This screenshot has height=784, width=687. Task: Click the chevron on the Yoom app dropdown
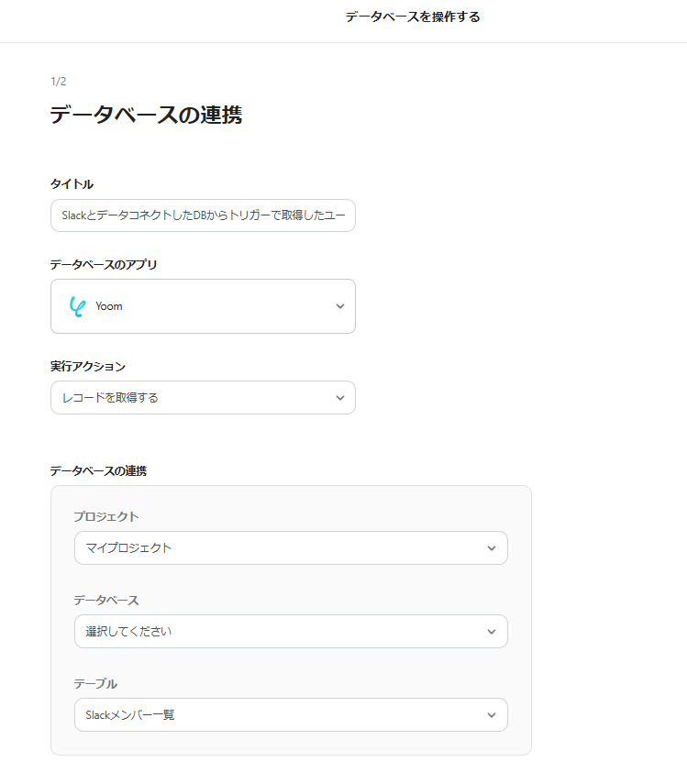coord(340,306)
